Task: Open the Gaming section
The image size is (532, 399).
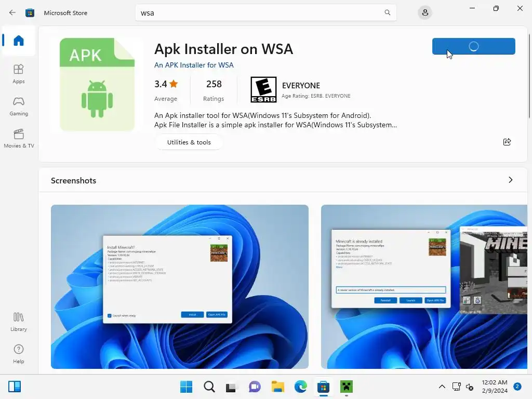Action: coord(19,106)
